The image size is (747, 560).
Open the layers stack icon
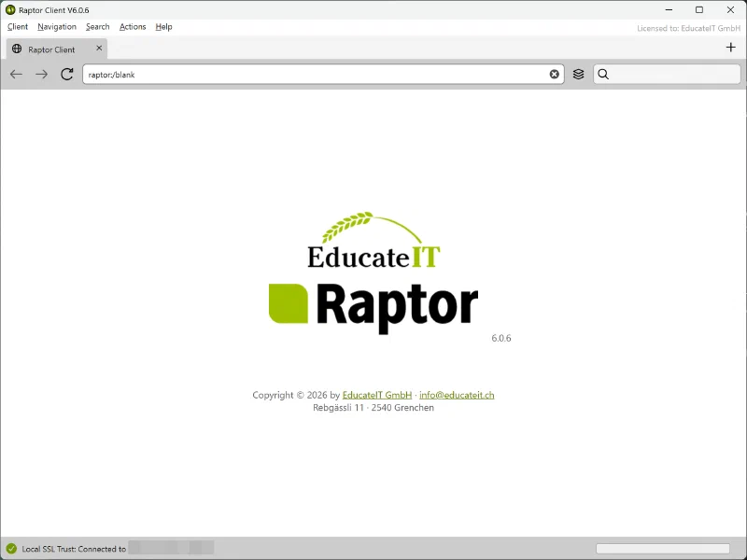(578, 75)
